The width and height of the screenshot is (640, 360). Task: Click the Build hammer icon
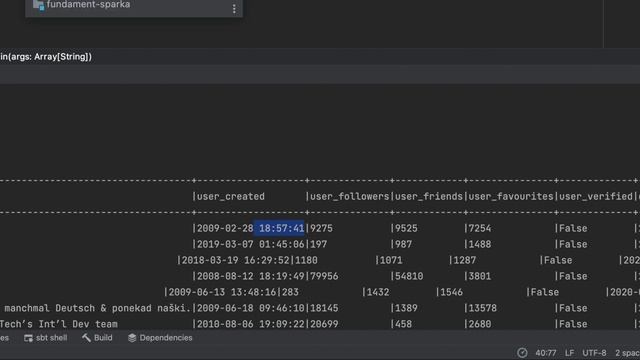click(86, 338)
